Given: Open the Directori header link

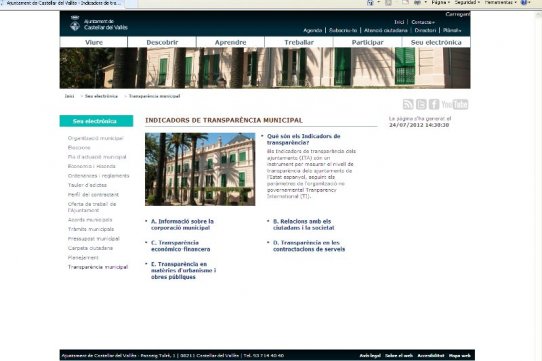Looking at the screenshot, I should pyautogui.click(x=425, y=30).
